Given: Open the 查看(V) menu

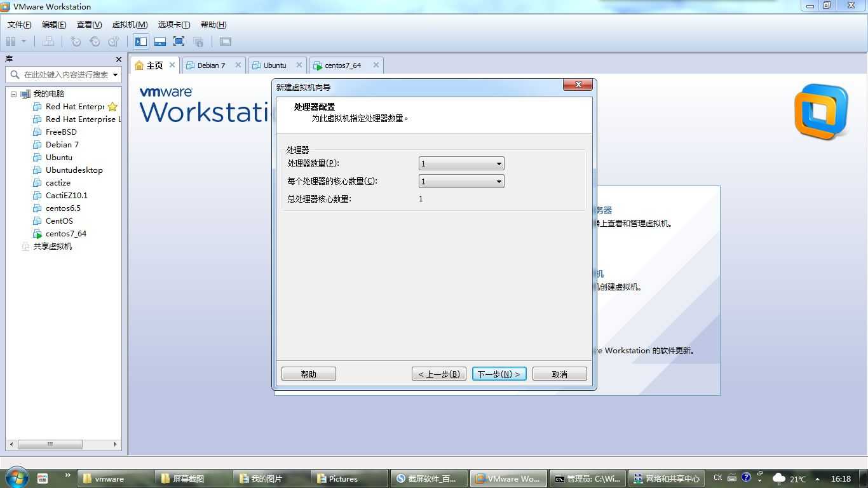Looking at the screenshot, I should [89, 25].
